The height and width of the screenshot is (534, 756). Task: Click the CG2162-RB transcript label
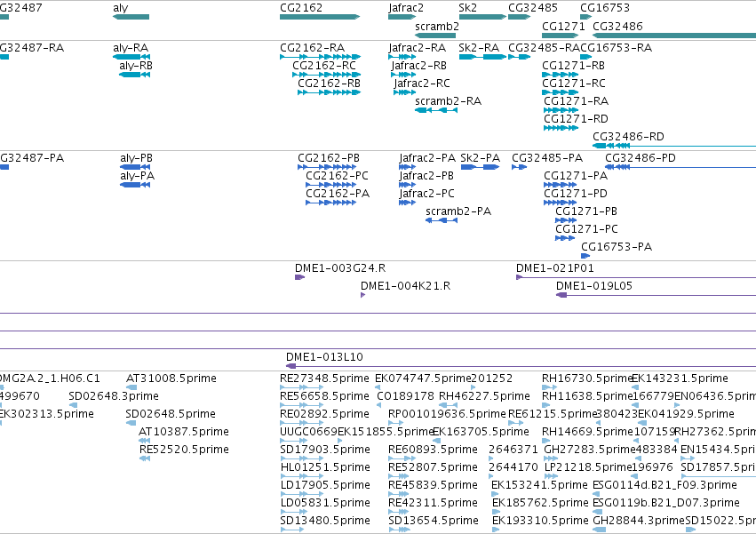[x=330, y=84]
